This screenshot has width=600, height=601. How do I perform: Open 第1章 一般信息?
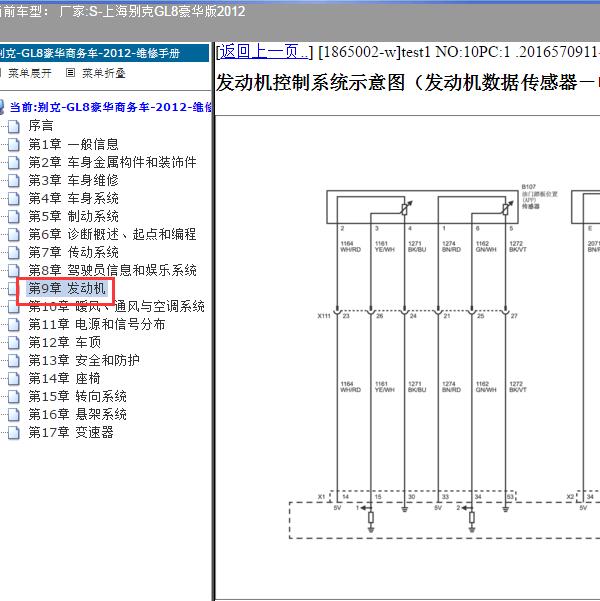[x=74, y=144]
